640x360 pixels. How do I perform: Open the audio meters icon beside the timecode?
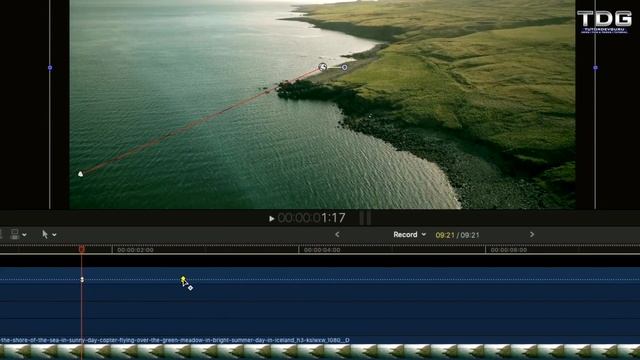point(365,218)
